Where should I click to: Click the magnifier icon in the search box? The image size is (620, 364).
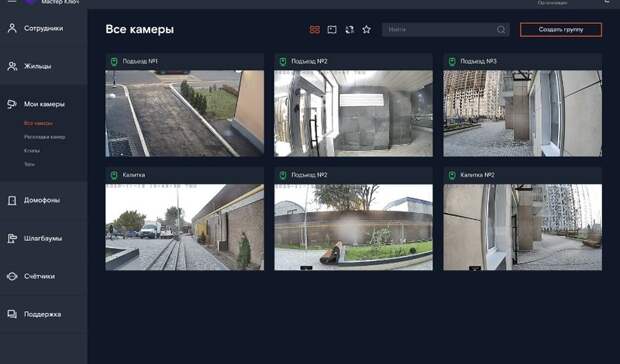point(501,30)
